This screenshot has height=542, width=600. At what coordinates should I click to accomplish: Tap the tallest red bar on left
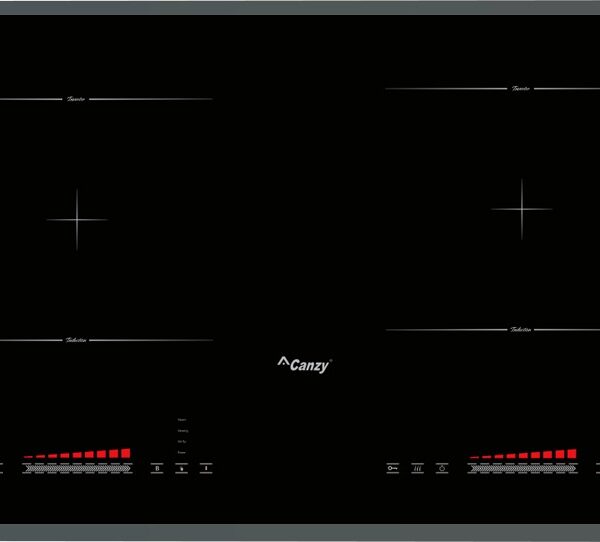126,453
